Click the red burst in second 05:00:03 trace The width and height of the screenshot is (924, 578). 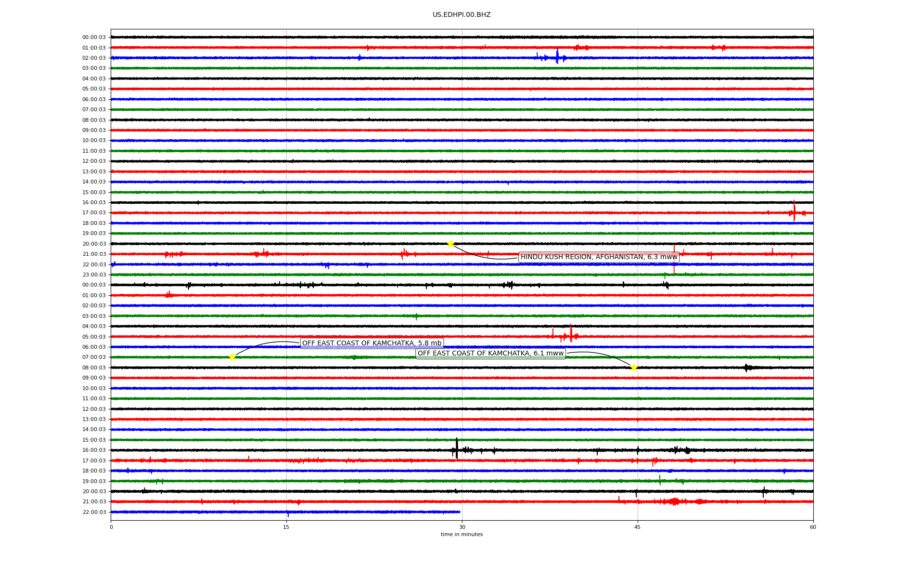[x=571, y=335]
